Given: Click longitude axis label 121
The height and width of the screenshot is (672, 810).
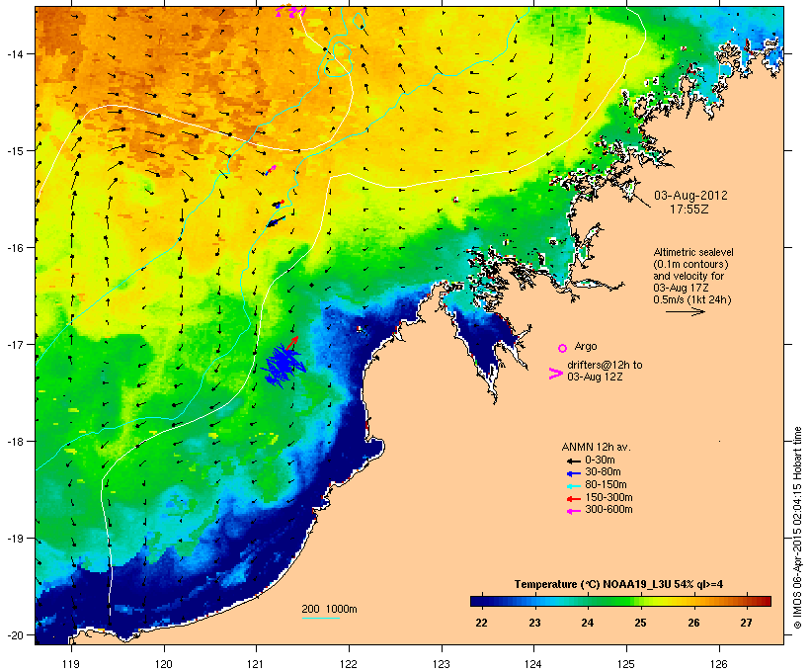Looking at the screenshot, I should (x=256, y=664).
